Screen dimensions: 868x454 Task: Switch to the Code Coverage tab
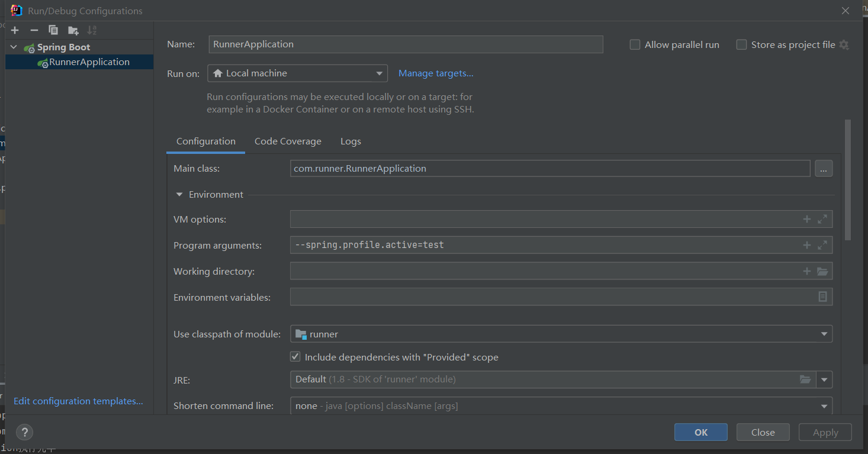coord(288,141)
